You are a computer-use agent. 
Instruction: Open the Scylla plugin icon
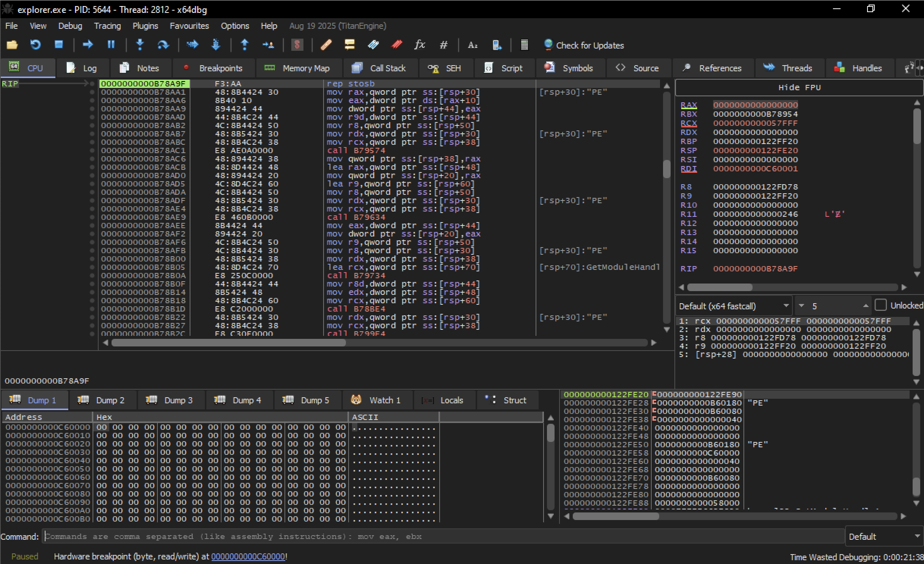click(x=297, y=45)
